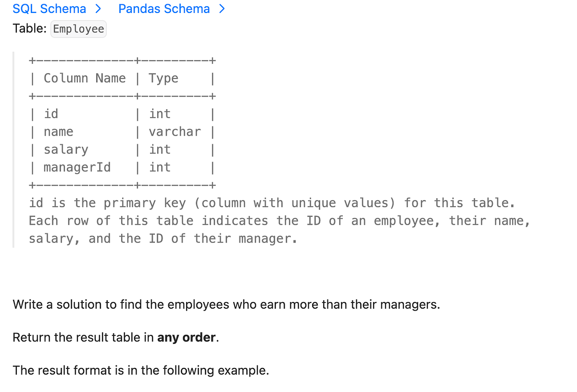Open the Pandas Schema link
Screen dimensions: 577x392
tap(164, 9)
